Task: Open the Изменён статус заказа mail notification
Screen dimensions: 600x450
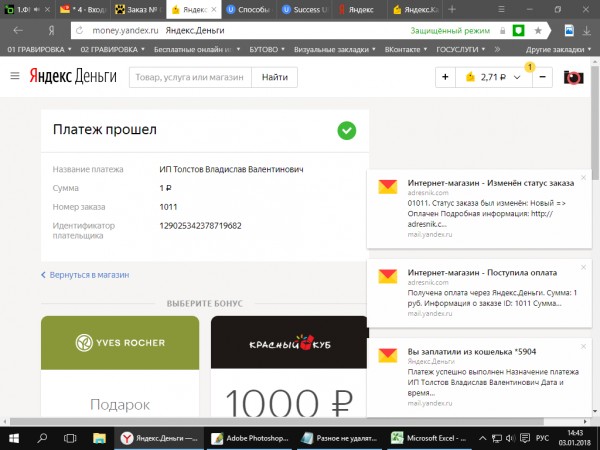Action: [x=479, y=209]
